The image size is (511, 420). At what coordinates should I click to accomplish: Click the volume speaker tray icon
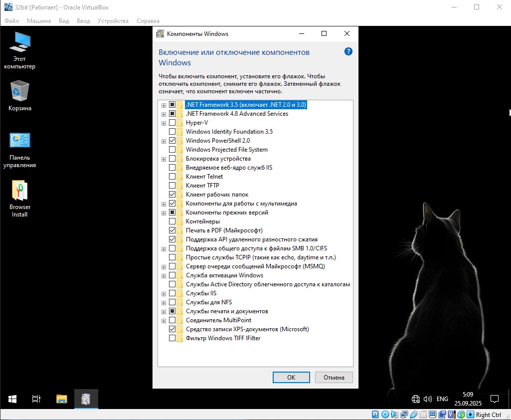pos(427,399)
